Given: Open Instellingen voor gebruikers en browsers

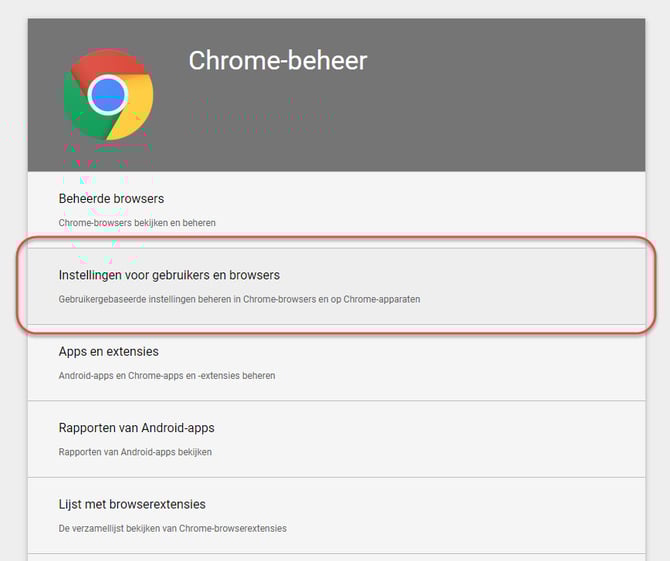Looking at the screenshot, I should 169,275.
